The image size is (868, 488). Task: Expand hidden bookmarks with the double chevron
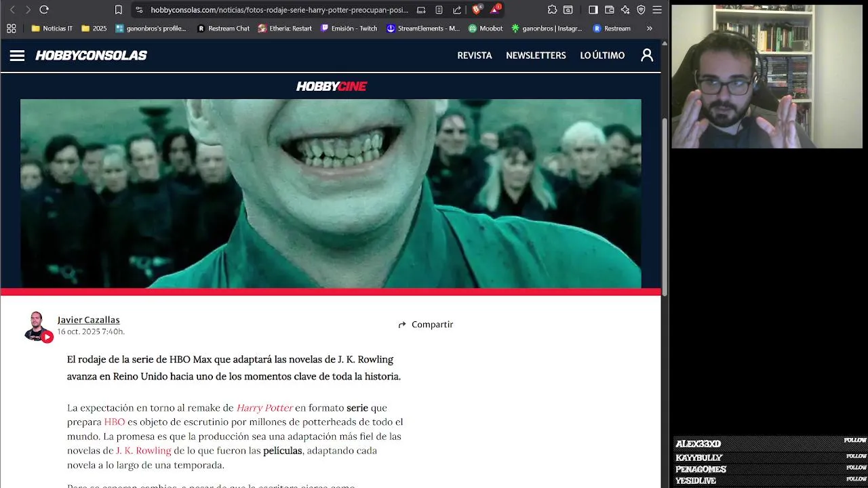pyautogui.click(x=650, y=28)
